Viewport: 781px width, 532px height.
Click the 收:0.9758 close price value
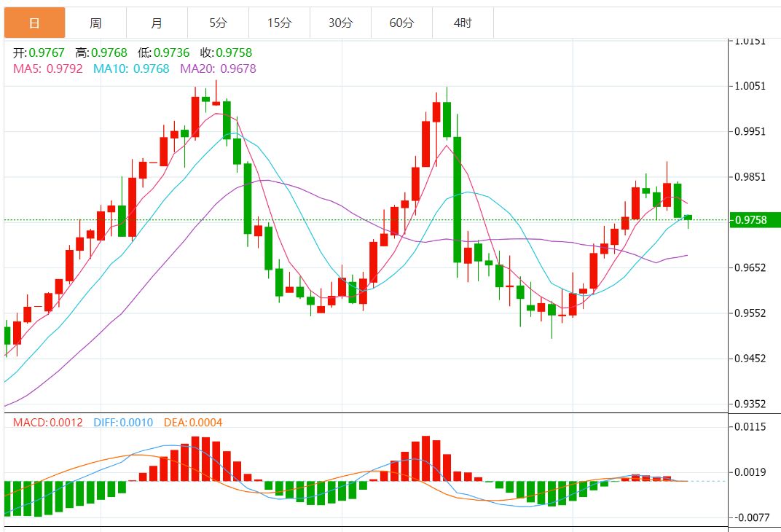[226, 52]
